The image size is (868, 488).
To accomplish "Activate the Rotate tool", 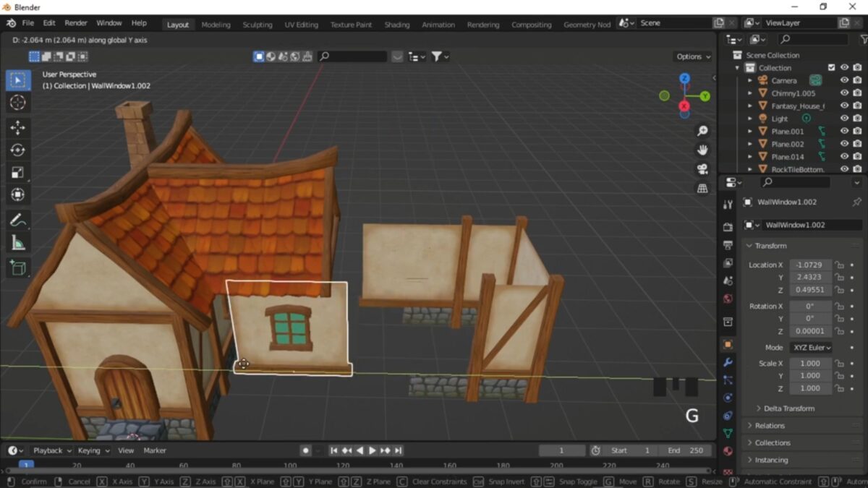I will click(x=17, y=150).
